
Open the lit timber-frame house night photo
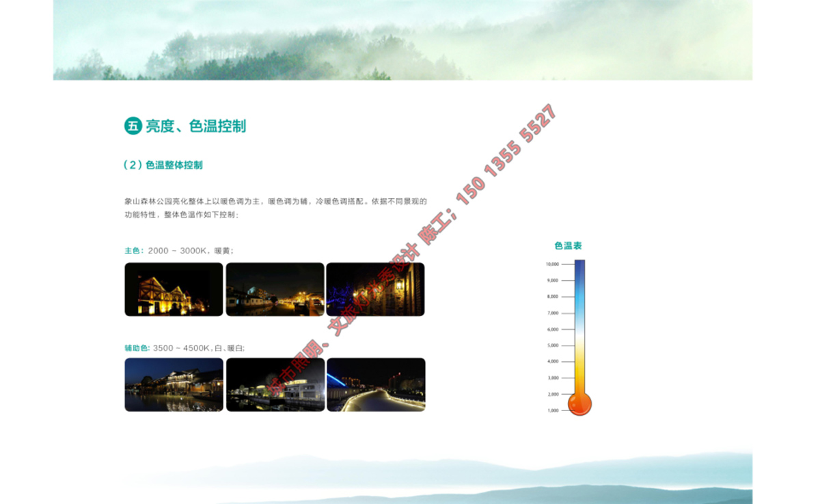point(174,290)
